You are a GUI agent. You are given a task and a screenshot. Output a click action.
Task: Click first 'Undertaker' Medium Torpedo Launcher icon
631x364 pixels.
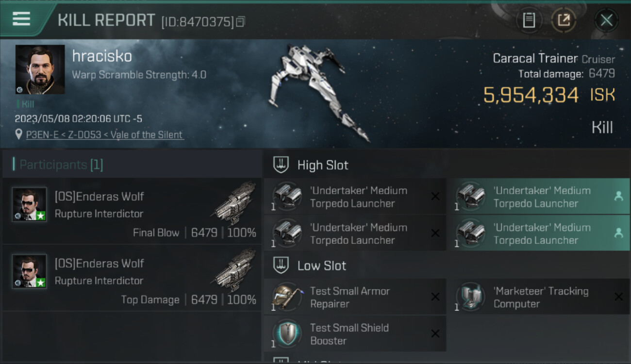point(287,197)
